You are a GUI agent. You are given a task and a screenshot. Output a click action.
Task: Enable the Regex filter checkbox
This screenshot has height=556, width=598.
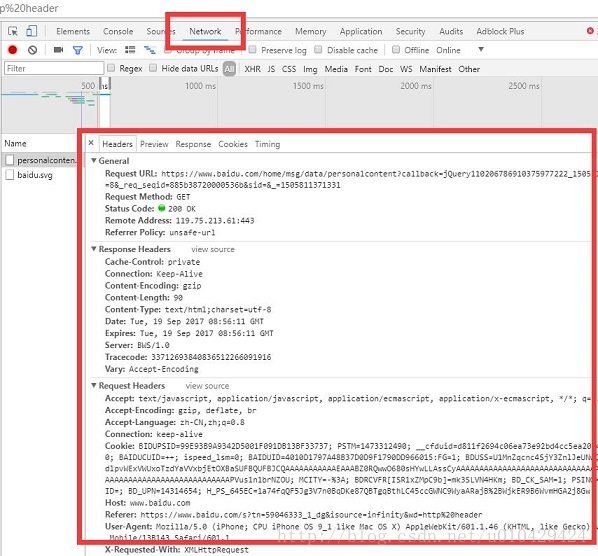111,68
